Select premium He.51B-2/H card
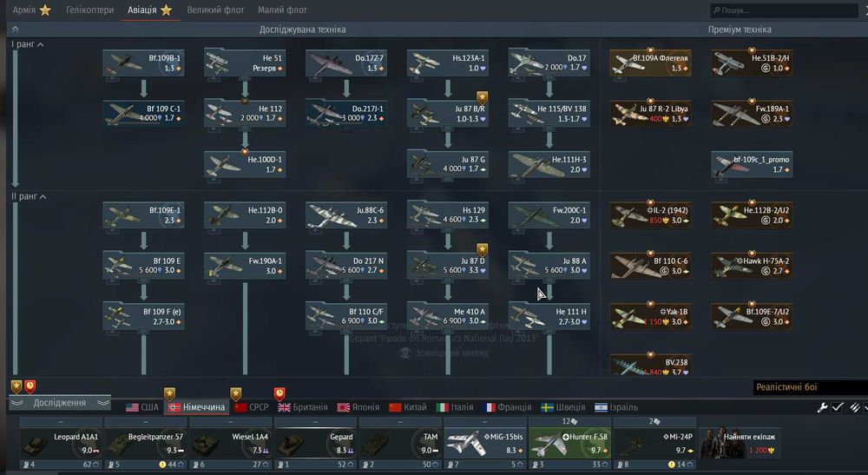The image size is (868, 475). click(x=752, y=63)
